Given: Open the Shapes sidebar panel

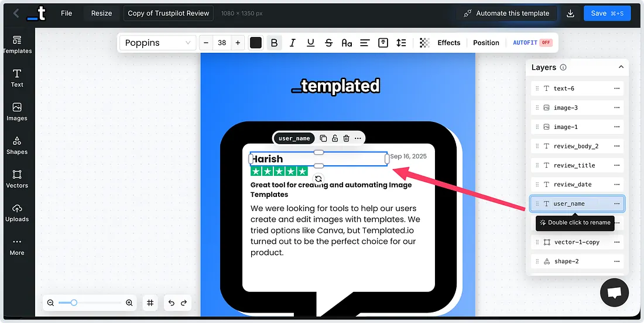Looking at the screenshot, I should tap(17, 145).
